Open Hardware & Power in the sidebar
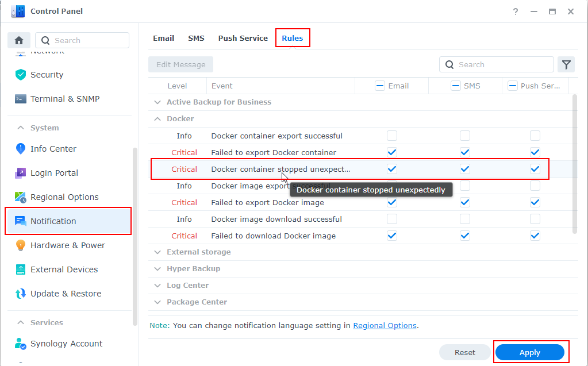588x366 pixels. (68, 245)
